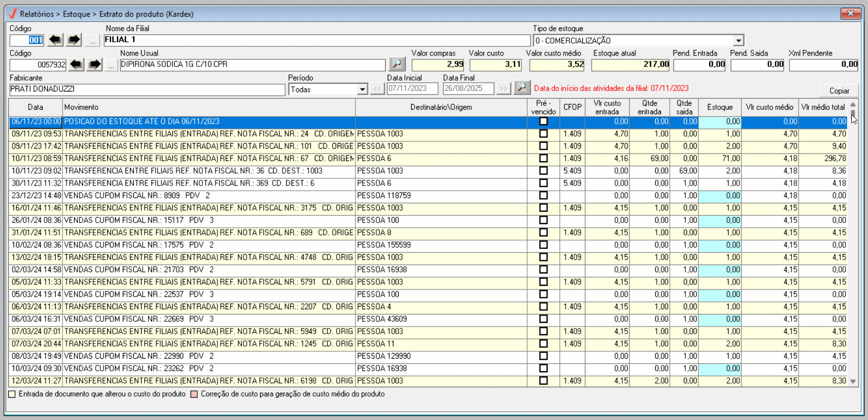Image resolution: width=868 pixels, height=420 pixels.
Task: Open filial lookup ellipsis button
Action: pos(93,41)
